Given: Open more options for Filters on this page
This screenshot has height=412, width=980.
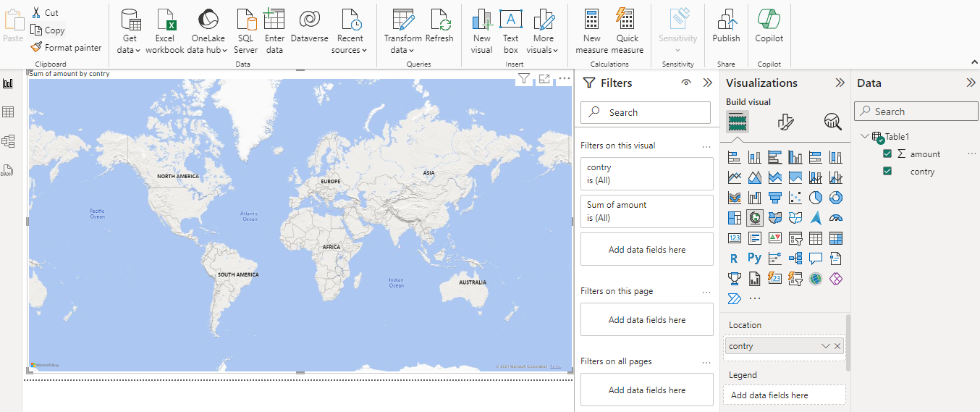Looking at the screenshot, I should [706, 291].
